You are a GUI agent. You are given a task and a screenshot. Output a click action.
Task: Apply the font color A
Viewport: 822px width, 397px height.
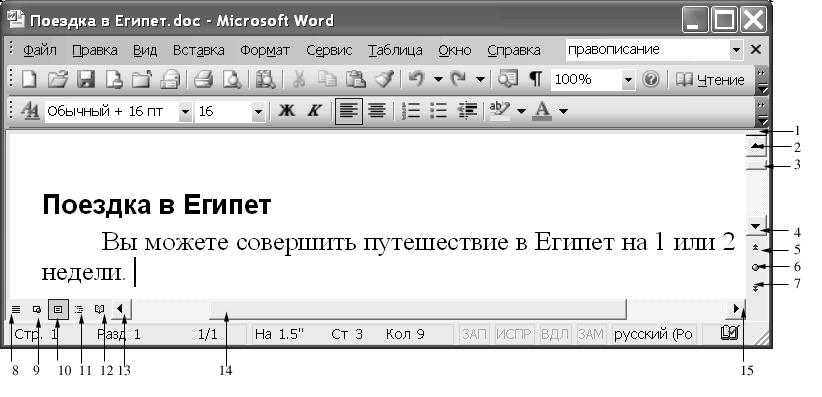542,111
